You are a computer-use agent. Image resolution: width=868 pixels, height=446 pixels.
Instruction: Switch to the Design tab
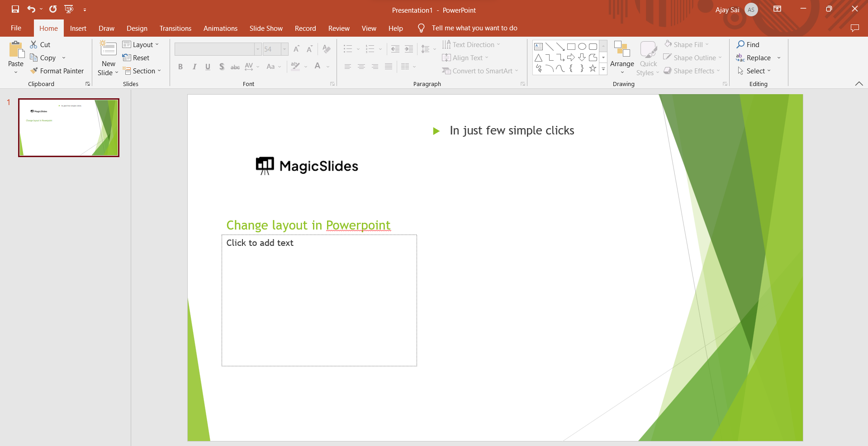coord(137,28)
